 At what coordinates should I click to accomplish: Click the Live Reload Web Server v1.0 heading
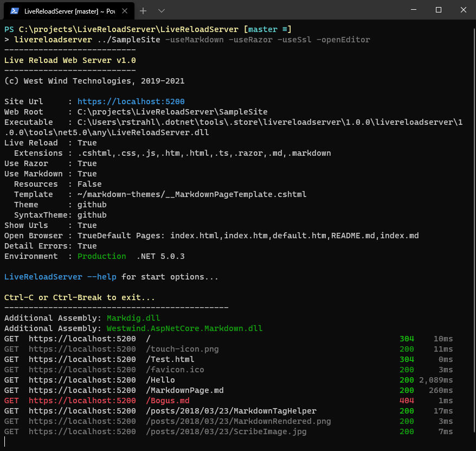tap(70, 60)
